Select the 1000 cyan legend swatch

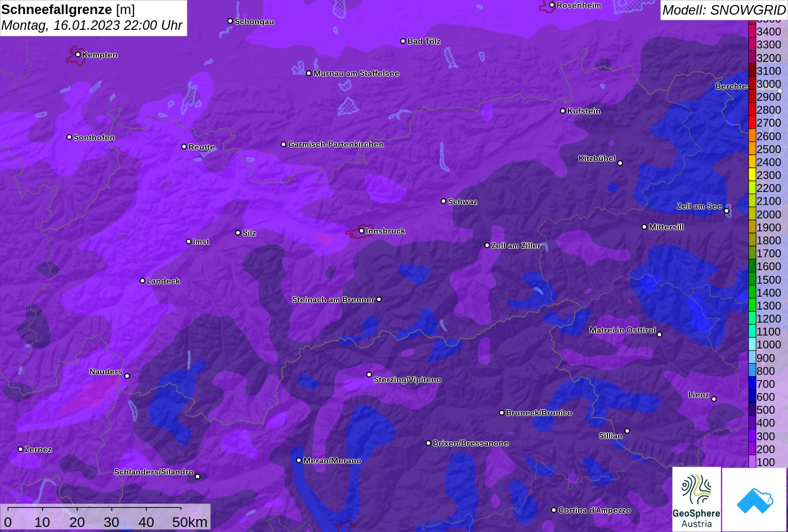pyautogui.click(x=752, y=345)
